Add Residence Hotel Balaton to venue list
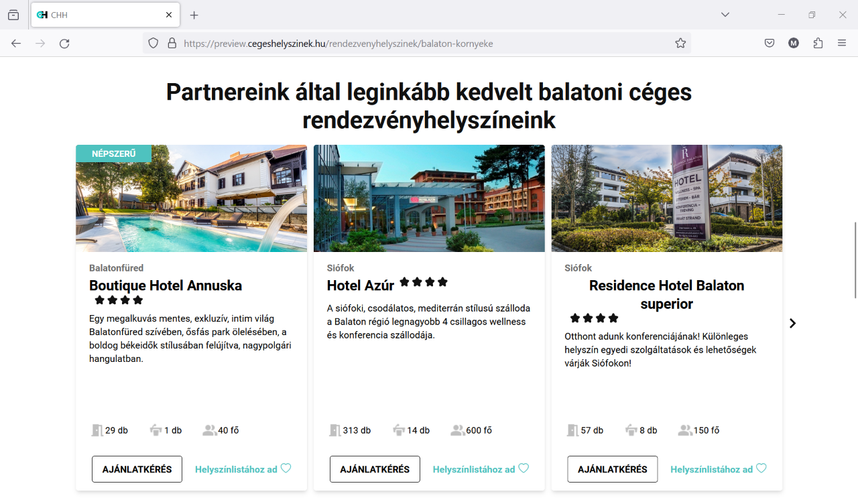Image resolution: width=858 pixels, height=504 pixels. pyautogui.click(x=712, y=469)
